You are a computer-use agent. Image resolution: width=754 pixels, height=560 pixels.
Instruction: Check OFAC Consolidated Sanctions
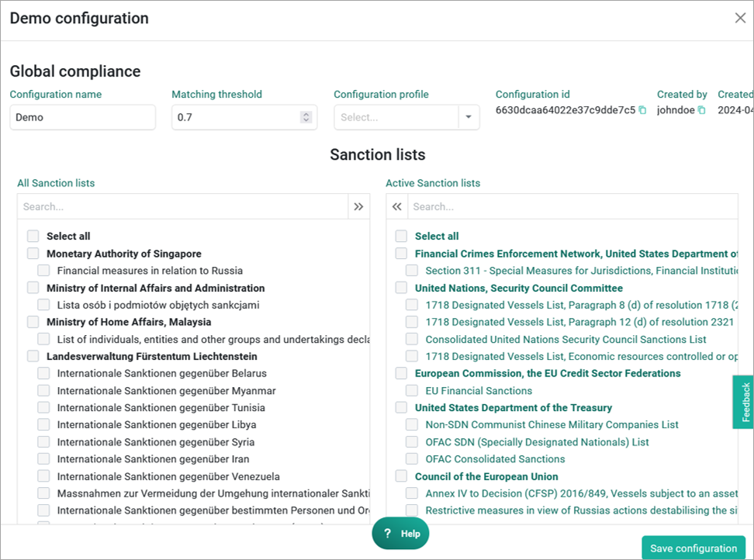coord(412,459)
